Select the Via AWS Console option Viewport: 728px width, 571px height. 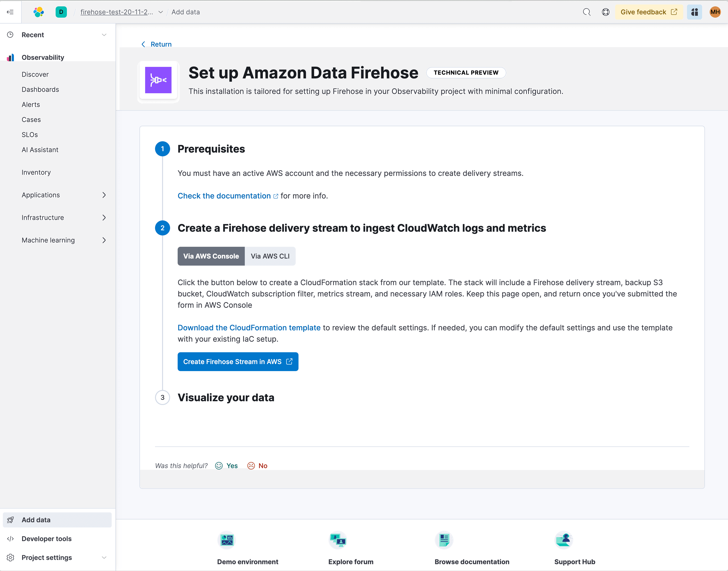[x=211, y=256]
